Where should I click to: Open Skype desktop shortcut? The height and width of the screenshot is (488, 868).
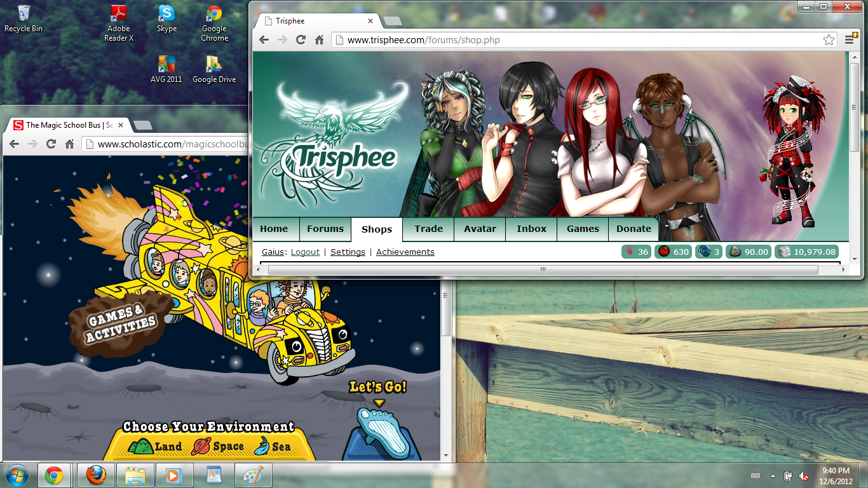pyautogui.click(x=166, y=18)
